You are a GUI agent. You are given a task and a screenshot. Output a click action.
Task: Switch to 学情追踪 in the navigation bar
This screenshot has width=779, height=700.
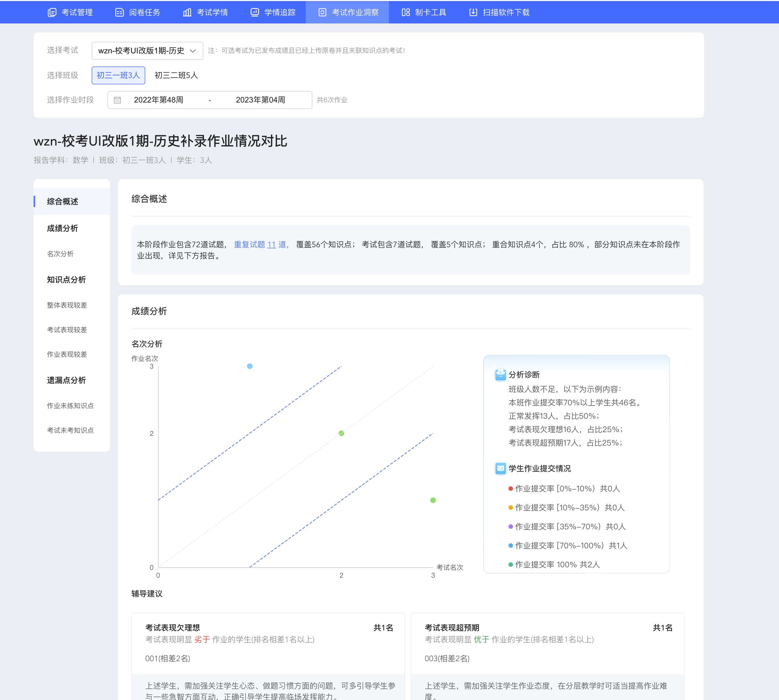click(x=273, y=12)
